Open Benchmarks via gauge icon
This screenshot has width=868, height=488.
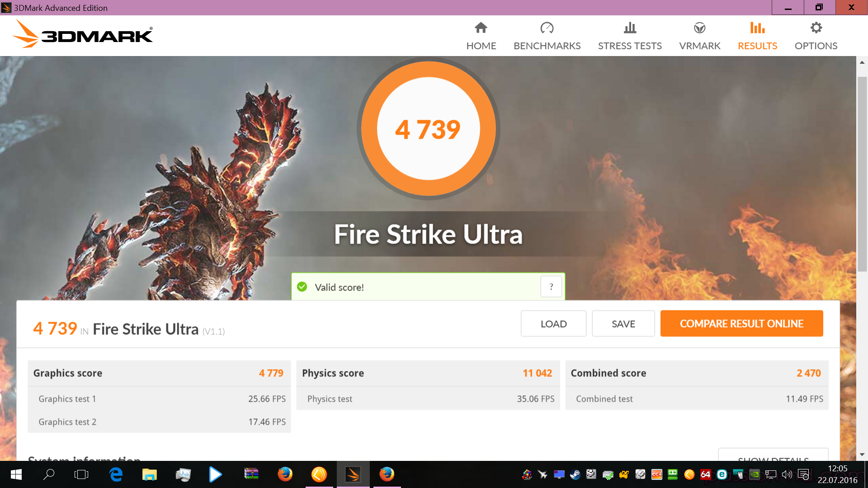tap(547, 28)
